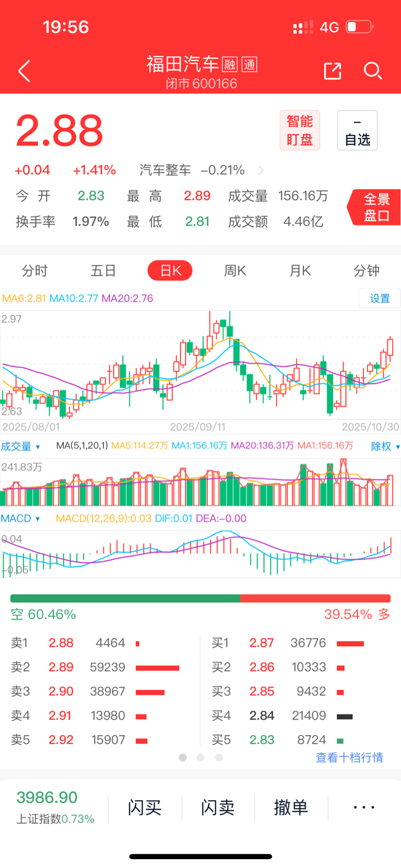The width and height of the screenshot is (401, 868).
Task: Open the MACD indicator dropdown
Action: (20, 518)
